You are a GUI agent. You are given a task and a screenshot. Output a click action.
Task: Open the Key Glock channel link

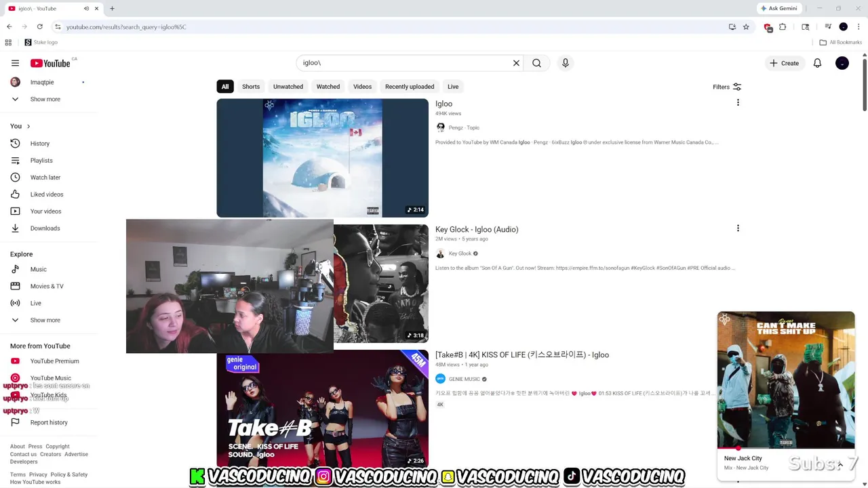coord(460,253)
